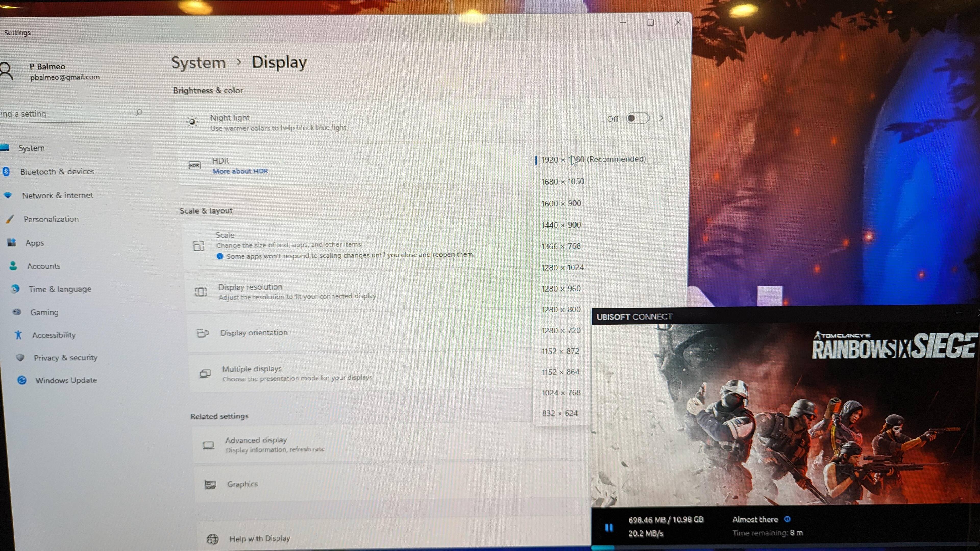This screenshot has width=980, height=551.
Task: Go to Windows Update page
Action: pos(66,380)
